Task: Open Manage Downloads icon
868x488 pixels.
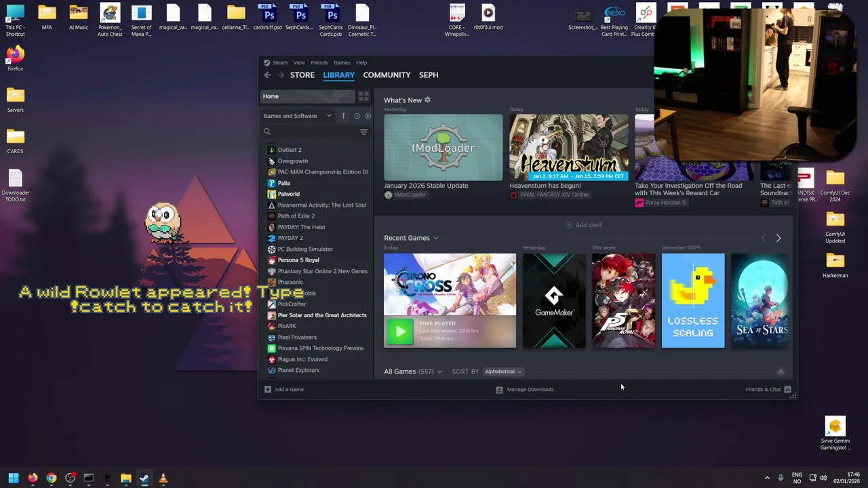Action: 499,390
